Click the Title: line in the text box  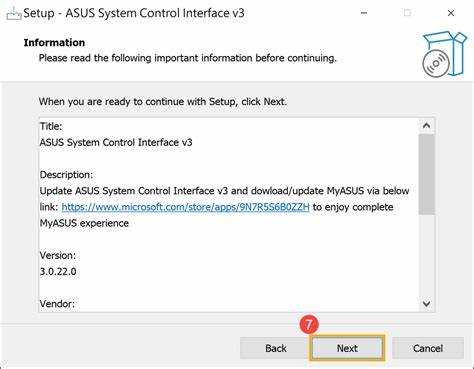(51, 126)
